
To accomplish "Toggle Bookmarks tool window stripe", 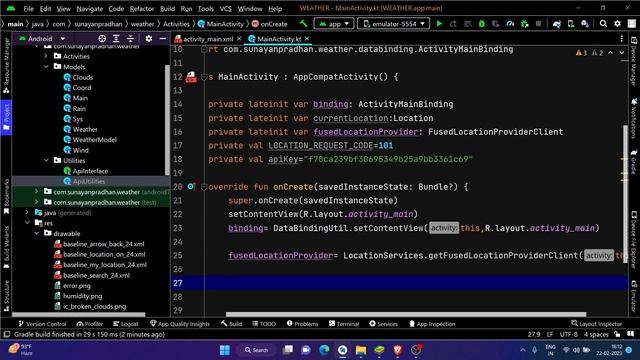I will (x=6, y=196).
